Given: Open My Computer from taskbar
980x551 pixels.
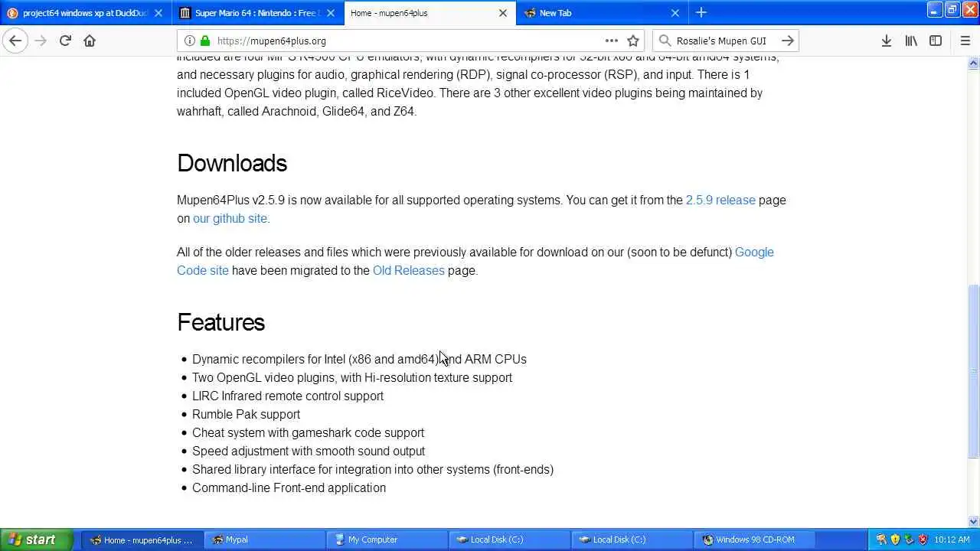Looking at the screenshot, I should click(x=387, y=540).
